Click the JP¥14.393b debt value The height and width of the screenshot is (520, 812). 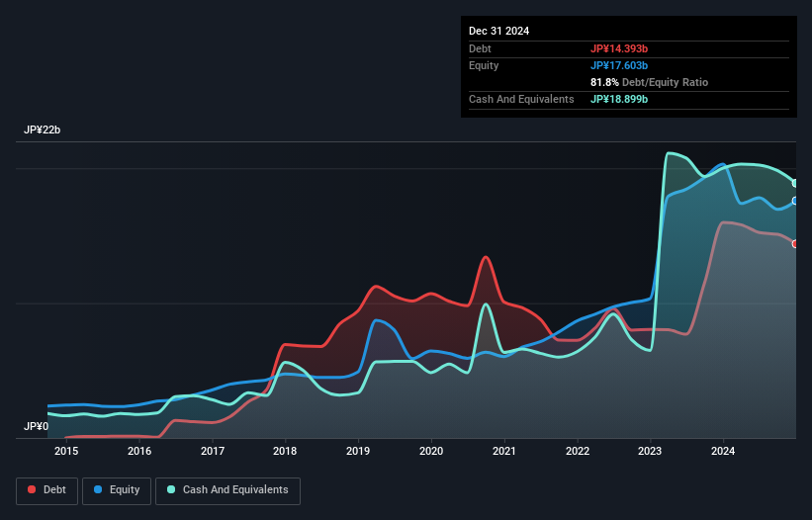(619, 48)
